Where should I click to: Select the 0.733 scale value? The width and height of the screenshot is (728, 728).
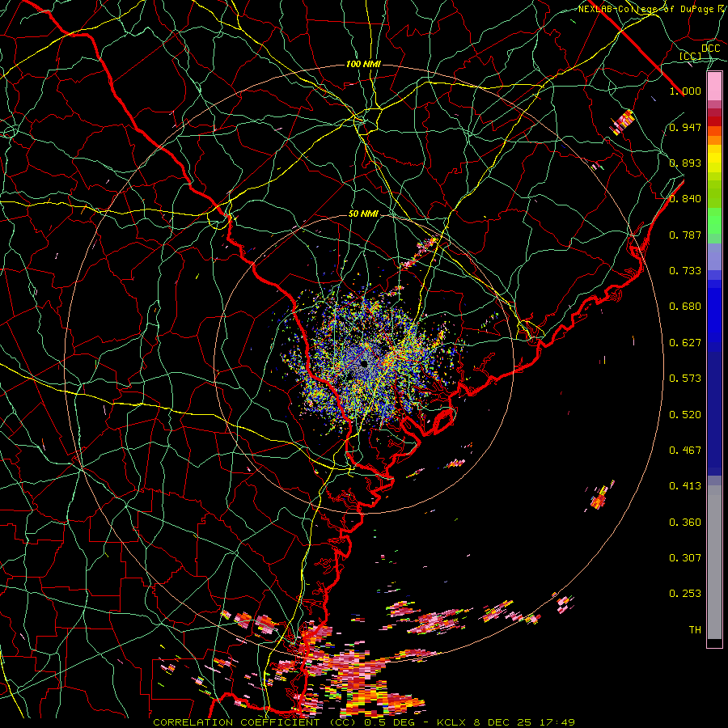pos(685,271)
